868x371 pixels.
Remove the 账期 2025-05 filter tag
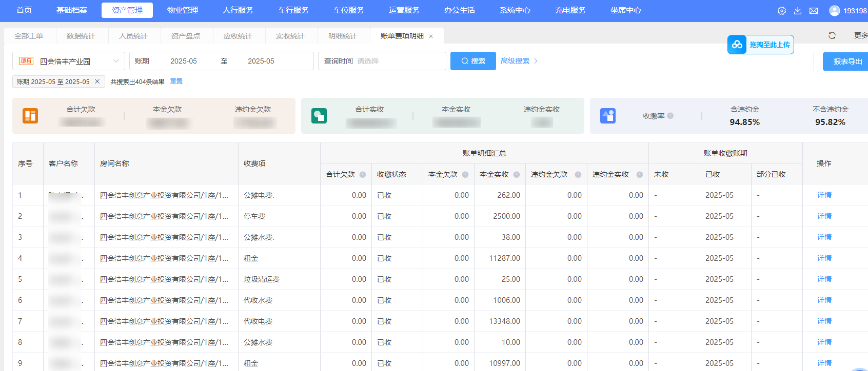[x=97, y=81]
